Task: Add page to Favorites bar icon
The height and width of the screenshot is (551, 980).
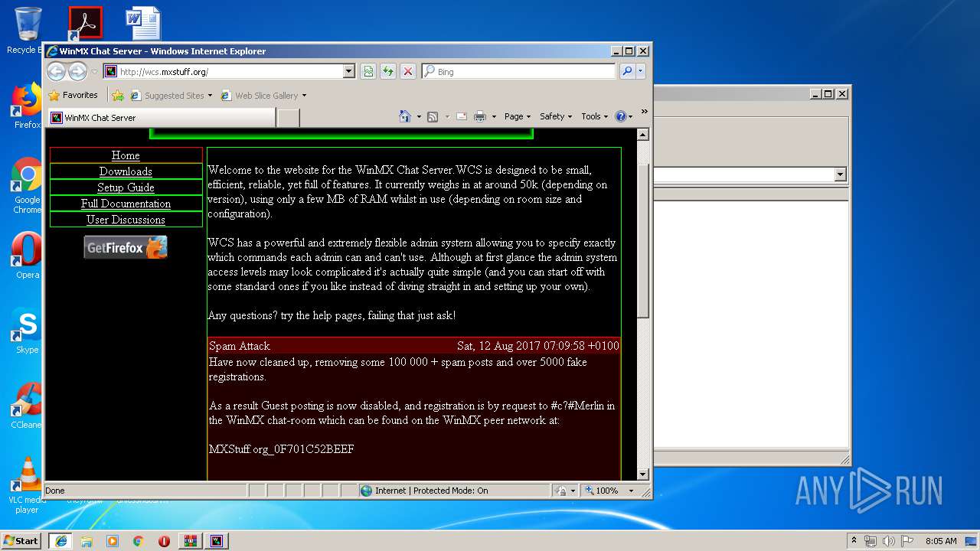Action: [x=118, y=96]
